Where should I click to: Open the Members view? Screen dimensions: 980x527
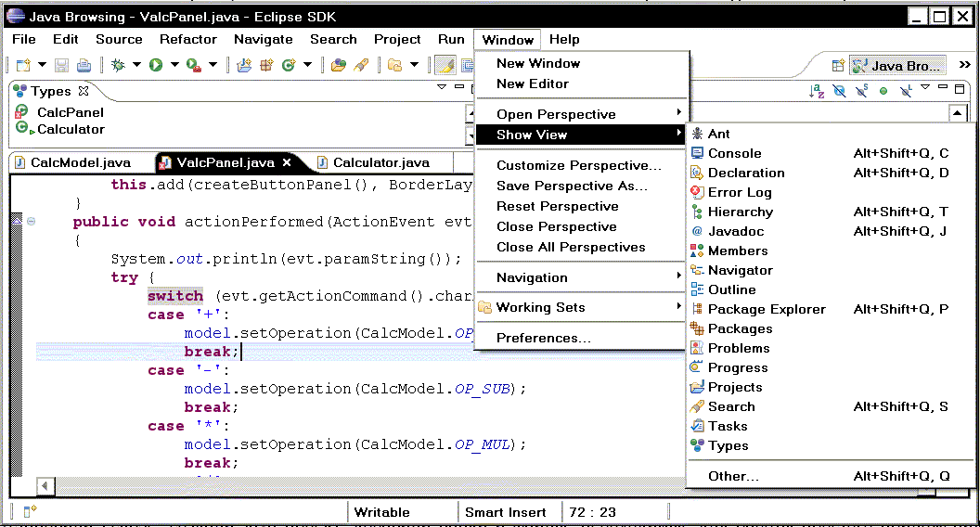click(x=831, y=251)
